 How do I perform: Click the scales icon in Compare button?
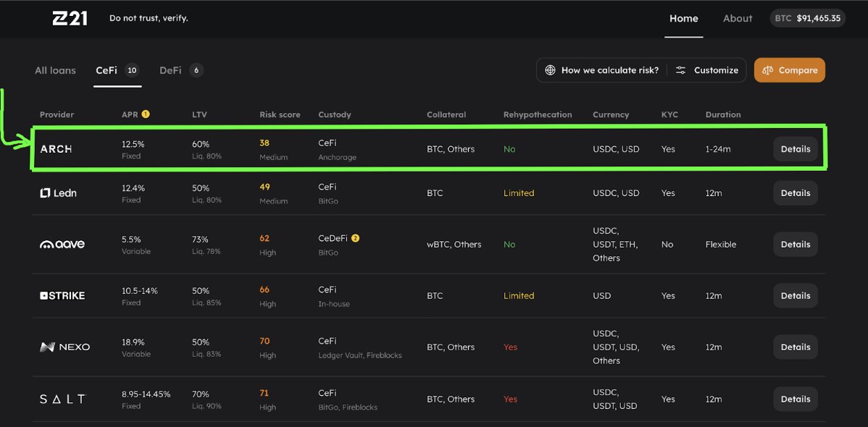(767, 70)
